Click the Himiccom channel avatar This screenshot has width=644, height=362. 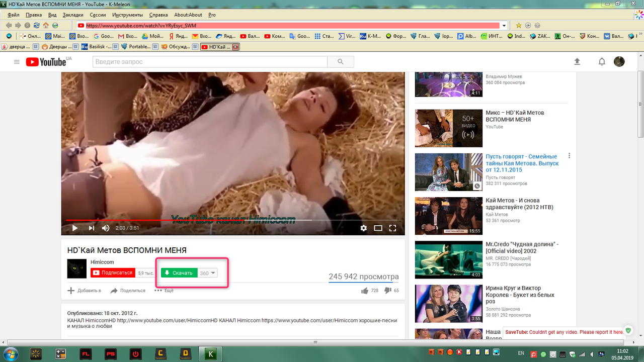[x=77, y=268]
